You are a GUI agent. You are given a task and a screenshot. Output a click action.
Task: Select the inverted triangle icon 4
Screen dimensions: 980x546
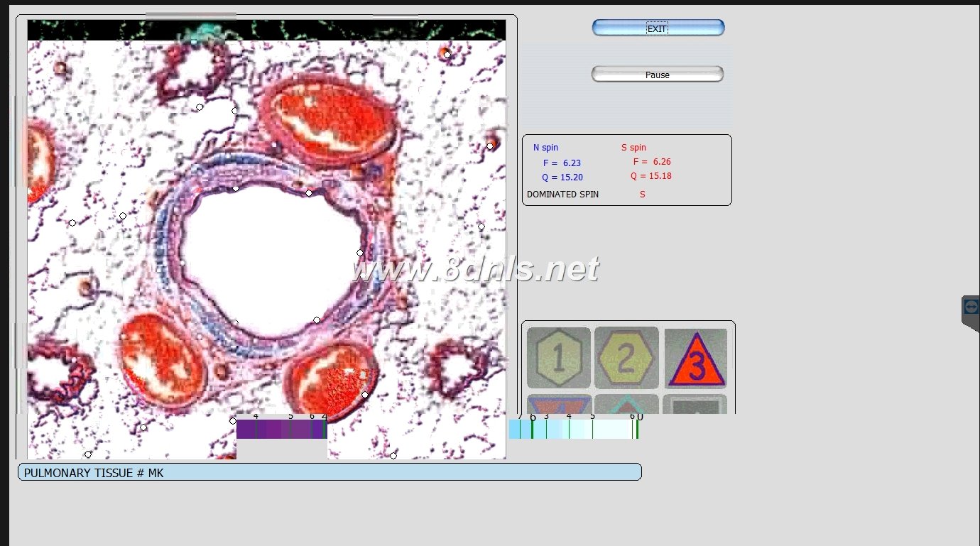(x=558, y=405)
